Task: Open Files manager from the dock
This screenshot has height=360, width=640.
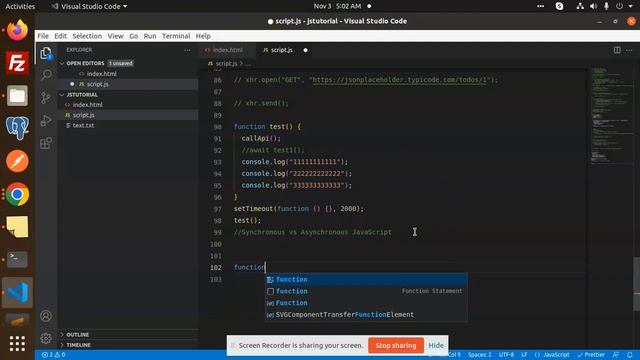Action: click(x=17, y=96)
